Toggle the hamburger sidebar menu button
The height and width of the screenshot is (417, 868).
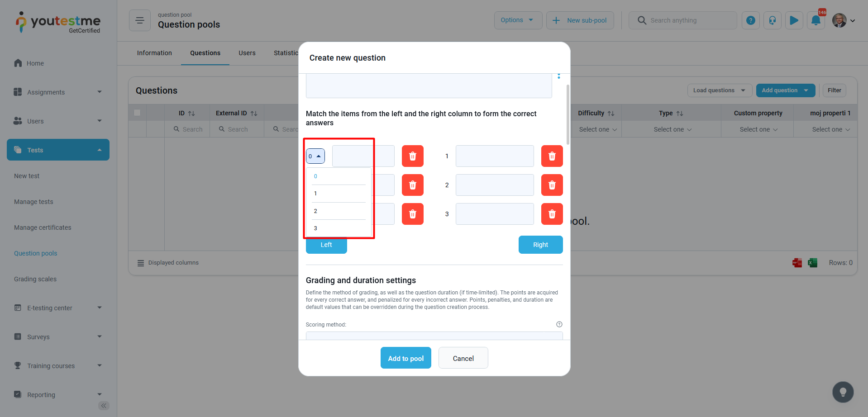(x=140, y=20)
